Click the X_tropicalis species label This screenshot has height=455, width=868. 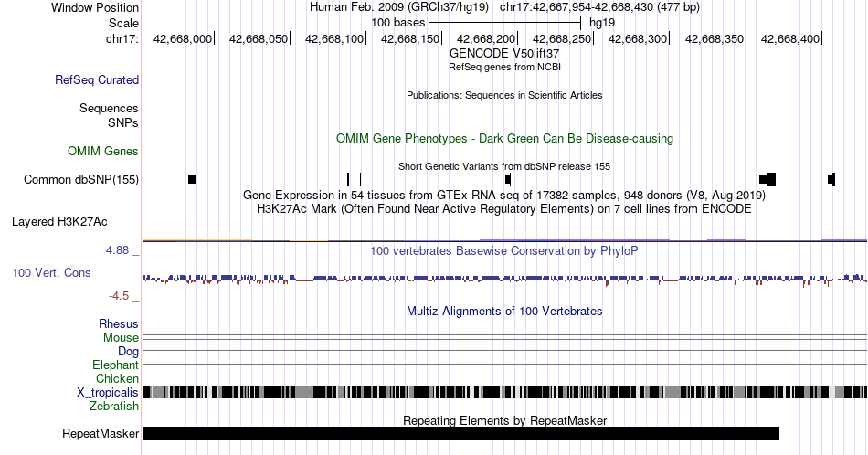click(108, 393)
